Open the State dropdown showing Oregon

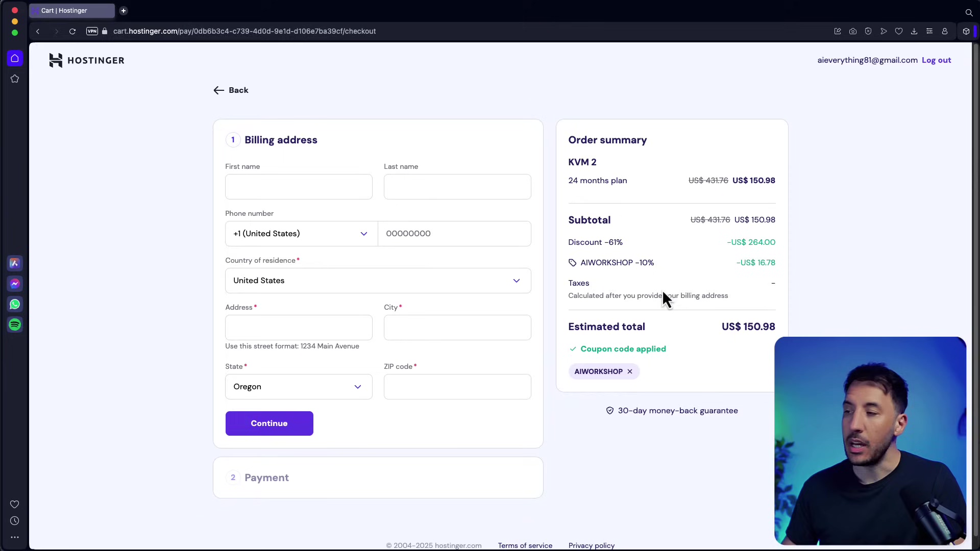click(299, 387)
